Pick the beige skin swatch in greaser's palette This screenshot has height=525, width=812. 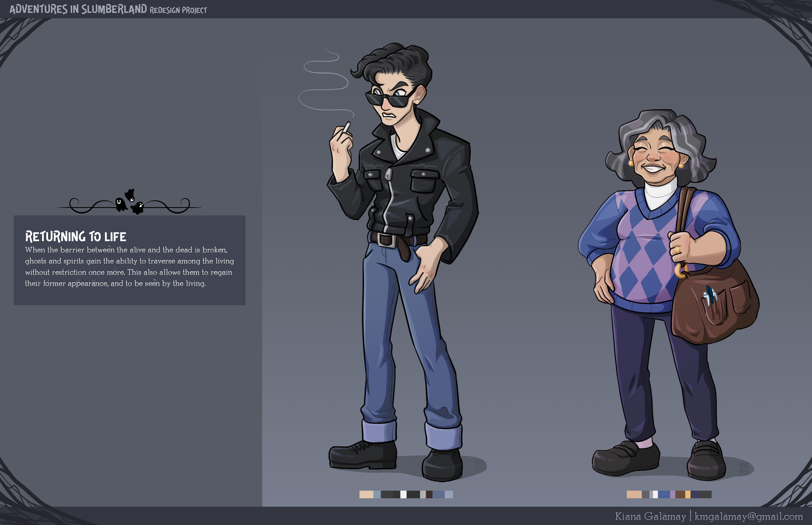pyautogui.click(x=366, y=494)
